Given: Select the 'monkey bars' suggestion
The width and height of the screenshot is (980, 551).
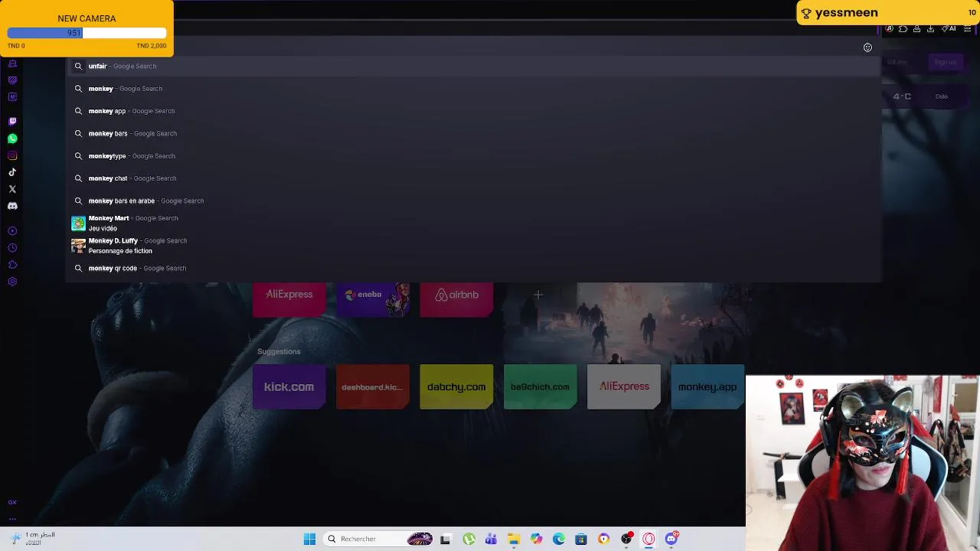Looking at the screenshot, I should 473,133.
